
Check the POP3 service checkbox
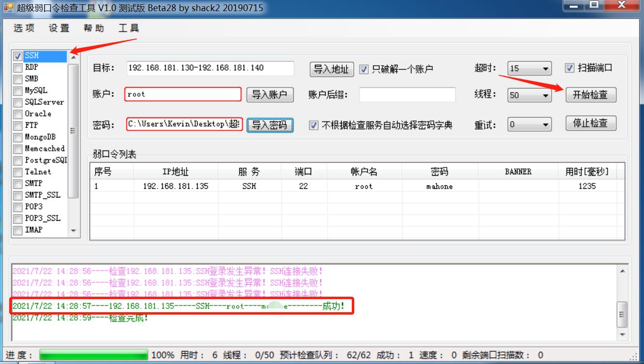[18, 207]
